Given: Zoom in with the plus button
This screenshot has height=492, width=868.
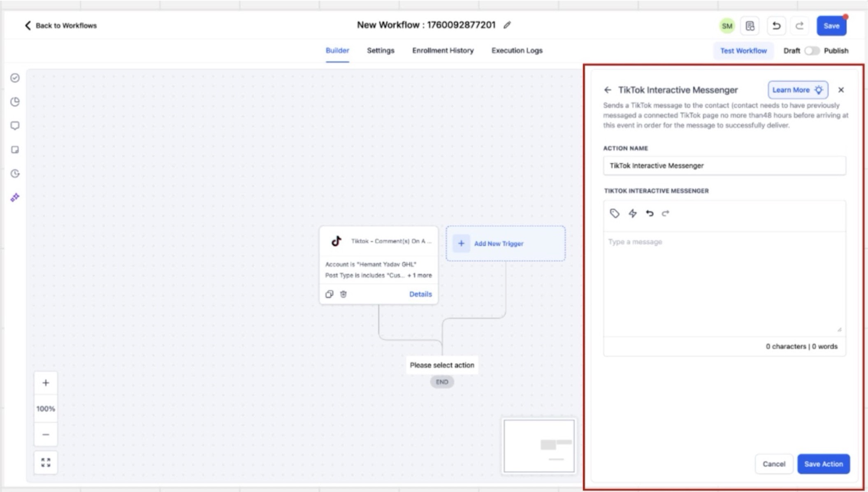Looking at the screenshot, I should tap(46, 383).
